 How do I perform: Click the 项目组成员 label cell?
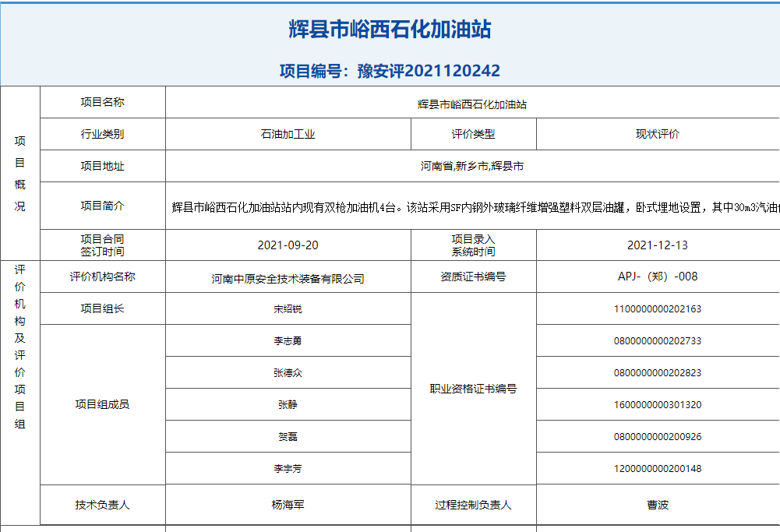pos(103,404)
